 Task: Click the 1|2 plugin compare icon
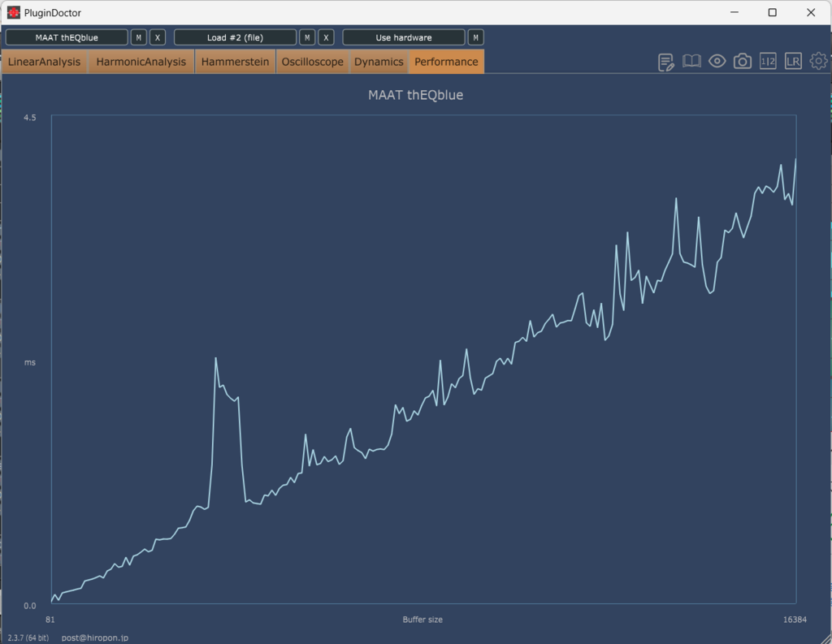768,62
